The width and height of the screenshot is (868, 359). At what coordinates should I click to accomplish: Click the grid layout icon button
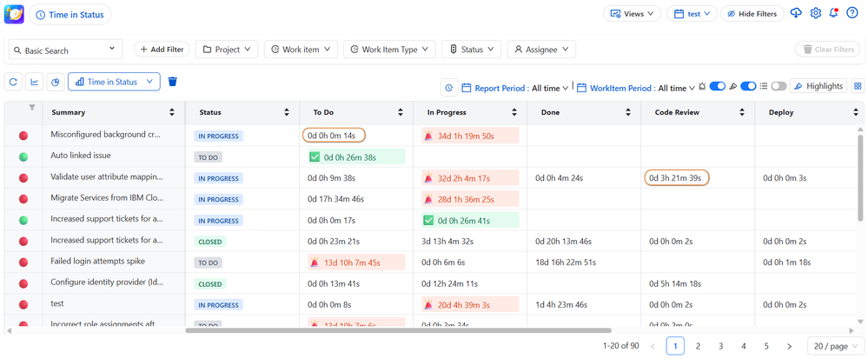(858, 86)
